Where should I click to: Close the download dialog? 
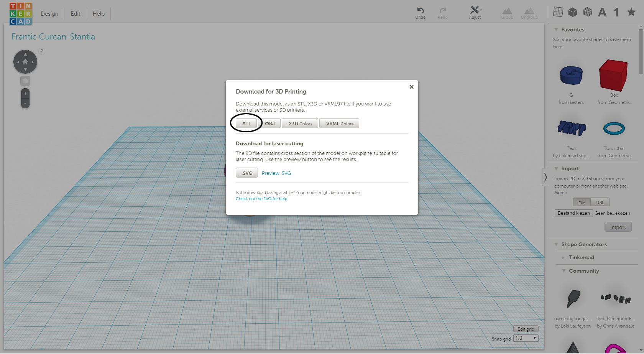coord(411,87)
